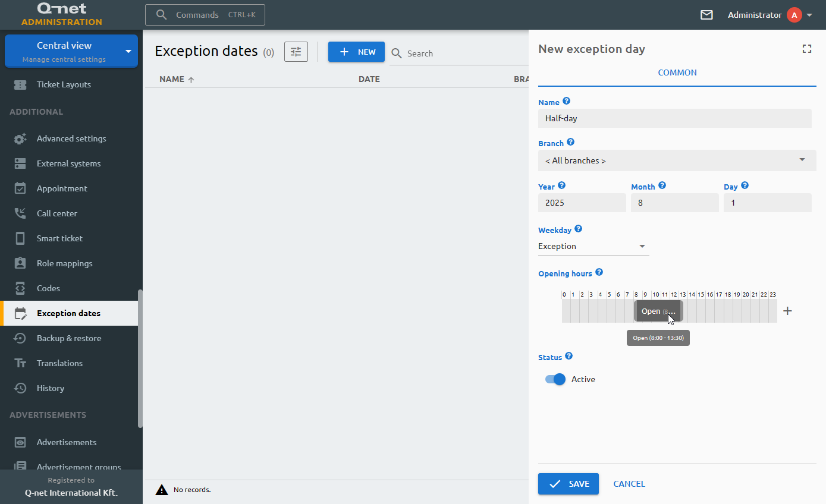The width and height of the screenshot is (826, 504).
Task: Click the Year help icon
Action: click(561, 186)
